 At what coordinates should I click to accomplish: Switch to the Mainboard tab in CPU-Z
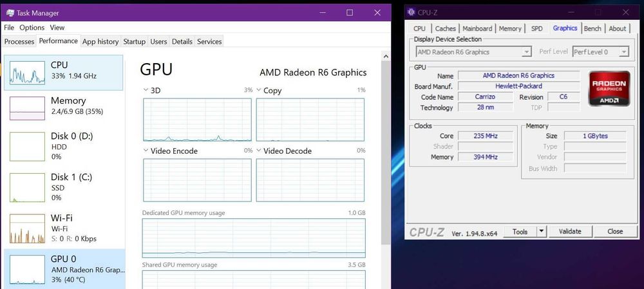[x=477, y=28]
